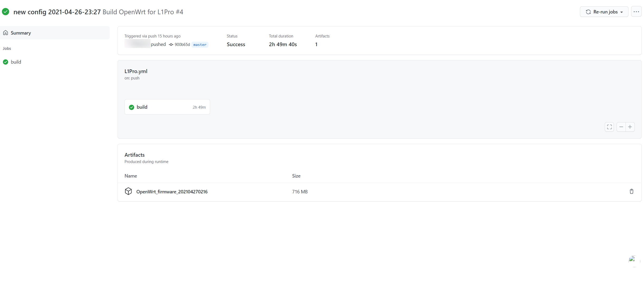Click the green success check in title

(6, 12)
